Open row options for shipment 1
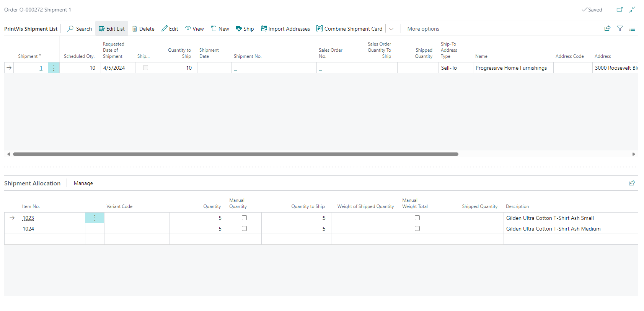 coord(54,68)
